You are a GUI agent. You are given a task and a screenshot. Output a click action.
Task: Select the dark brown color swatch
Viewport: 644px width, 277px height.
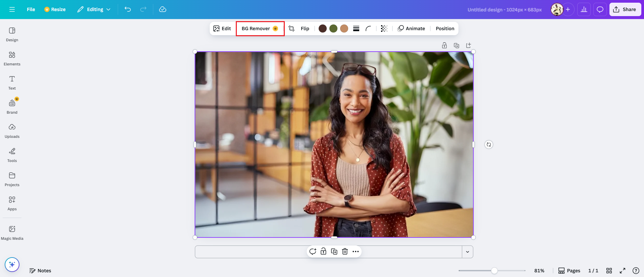coord(323,29)
